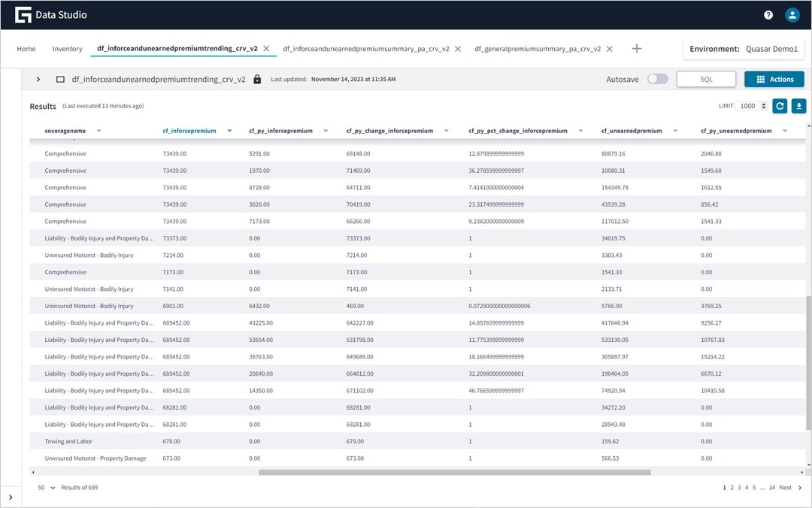The width and height of the screenshot is (812, 508).
Task: Increase the LIMIT value with the stepper
Action: tap(764, 103)
